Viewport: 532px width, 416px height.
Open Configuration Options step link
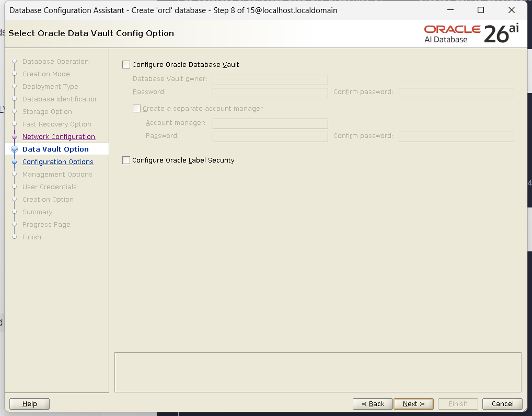coord(58,162)
